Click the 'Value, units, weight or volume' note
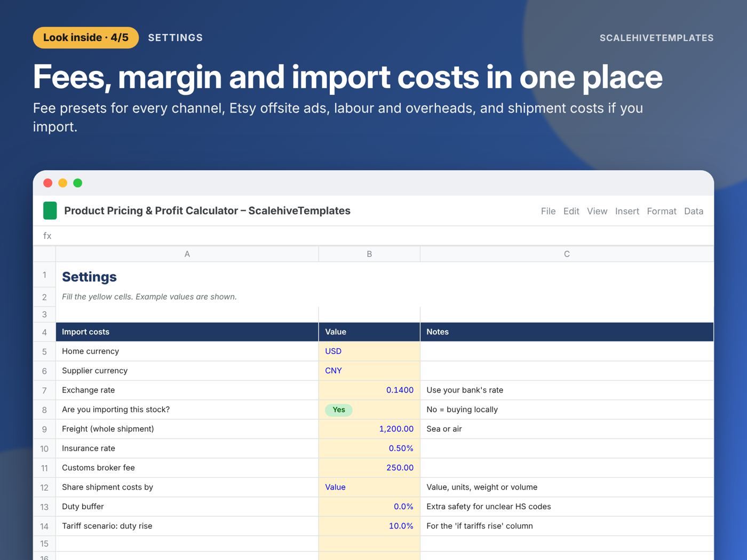Image resolution: width=747 pixels, height=560 pixels. coord(482,487)
